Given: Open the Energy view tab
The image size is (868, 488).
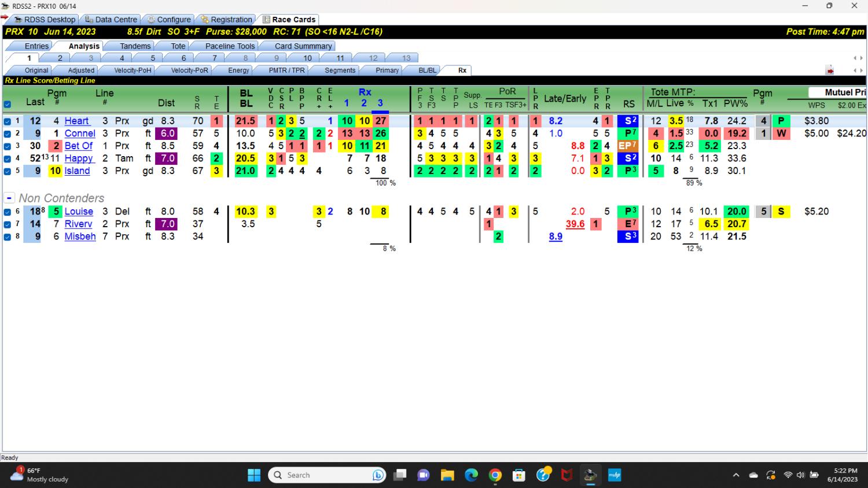Looking at the screenshot, I should (238, 71).
